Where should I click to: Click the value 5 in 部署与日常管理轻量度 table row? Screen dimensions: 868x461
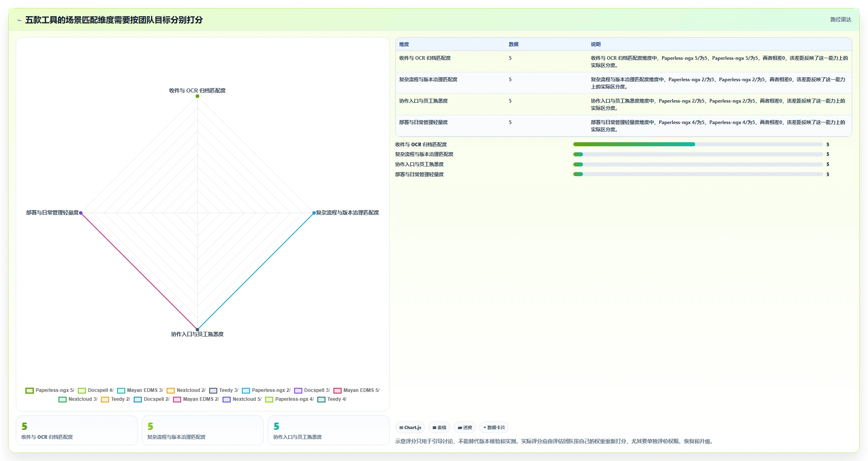coord(510,122)
